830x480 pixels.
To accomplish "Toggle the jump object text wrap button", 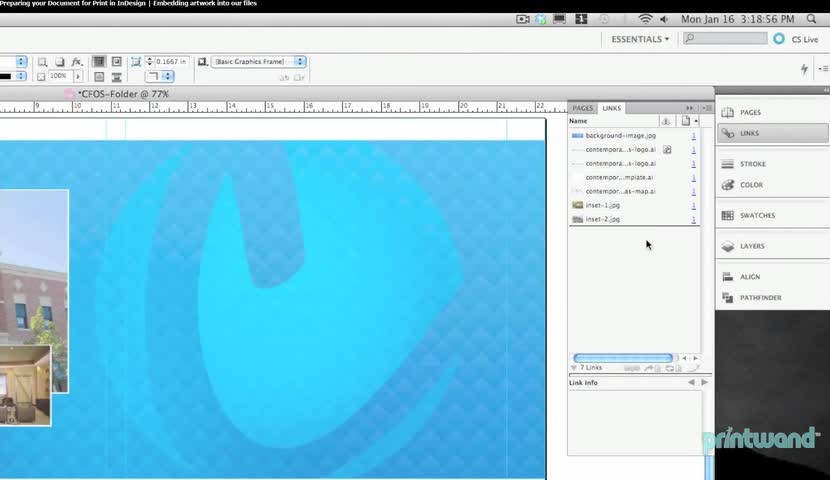I will pyautogui.click(x=116, y=77).
